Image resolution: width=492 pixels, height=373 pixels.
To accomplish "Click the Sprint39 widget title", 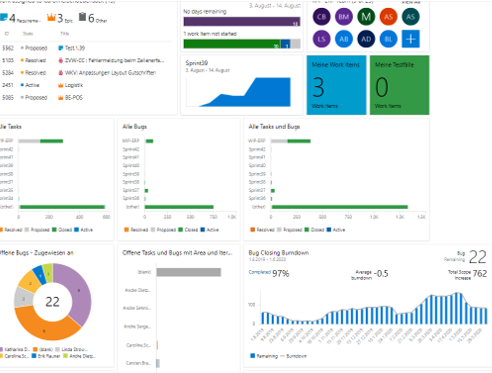I will point(197,63).
